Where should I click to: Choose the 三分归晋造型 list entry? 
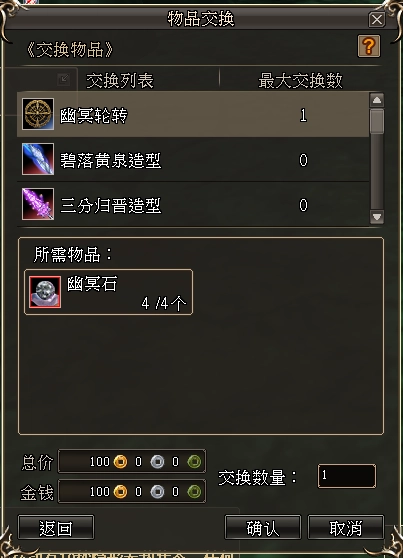[x=193, y=204]
